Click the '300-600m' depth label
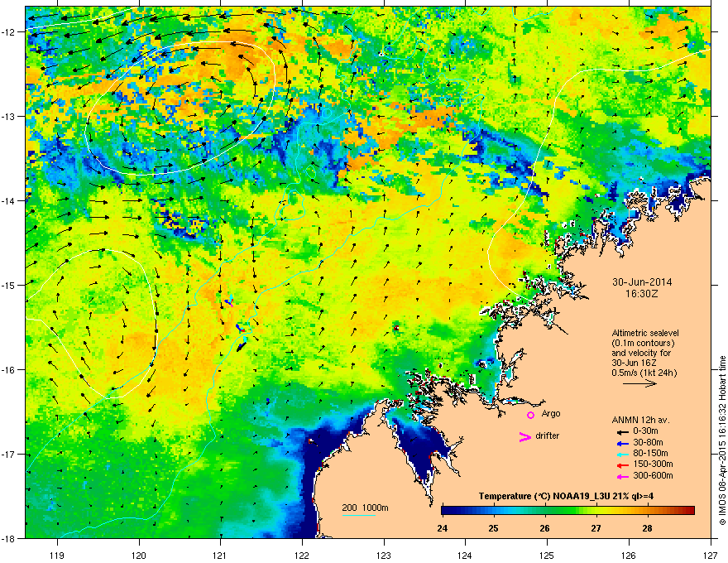 [x=653, y=475]
